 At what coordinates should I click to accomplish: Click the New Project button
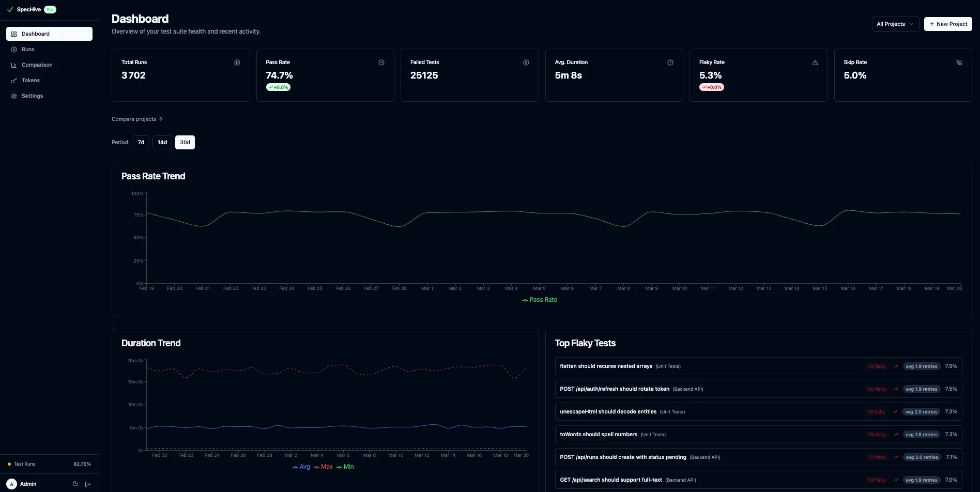[x=948, y=24]
